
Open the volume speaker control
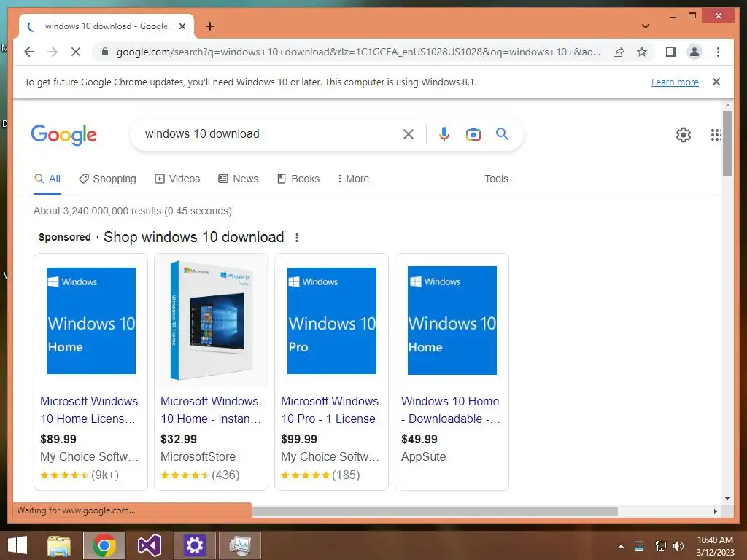(x=678, y=546)
